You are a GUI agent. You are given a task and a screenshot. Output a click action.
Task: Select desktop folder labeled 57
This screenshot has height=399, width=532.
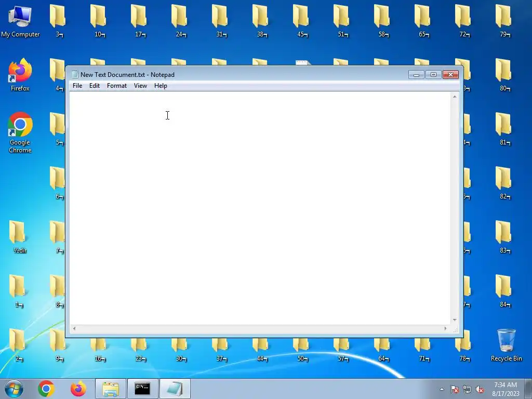342,350
